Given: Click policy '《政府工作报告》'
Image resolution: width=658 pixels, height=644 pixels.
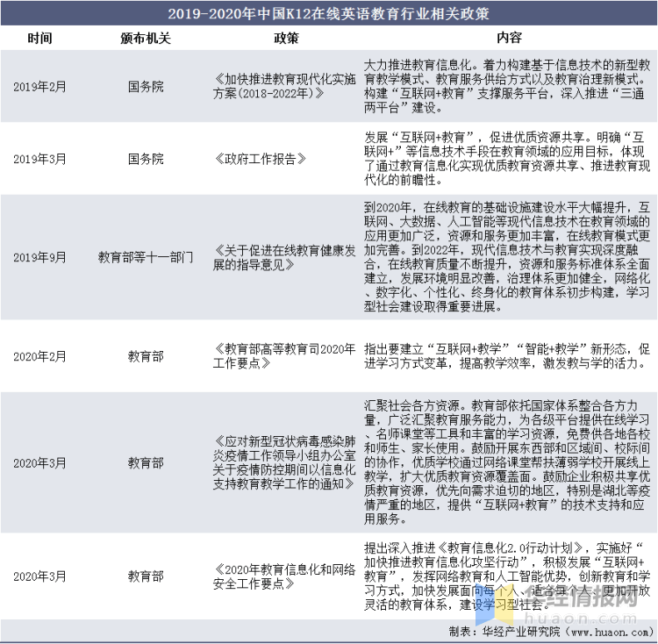Looking at the screenshot, I should [260, 159].
